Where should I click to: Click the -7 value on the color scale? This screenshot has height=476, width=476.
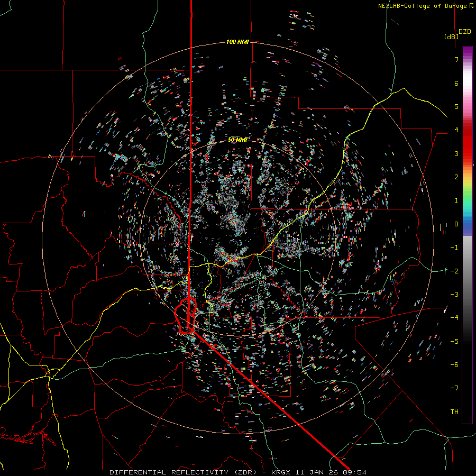coord(454,388)
